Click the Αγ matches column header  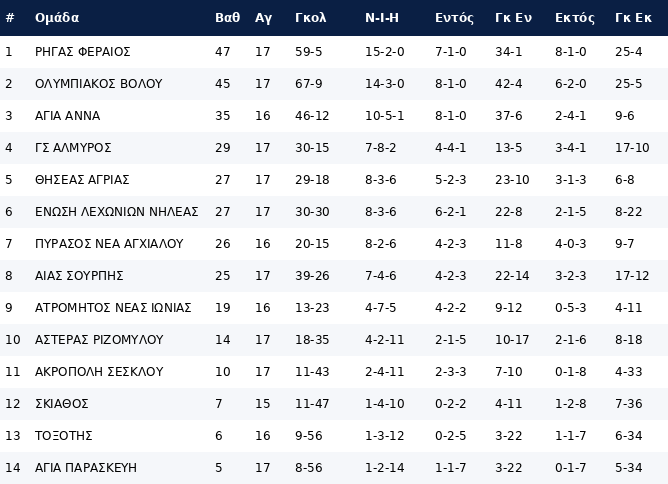point(263,18)
